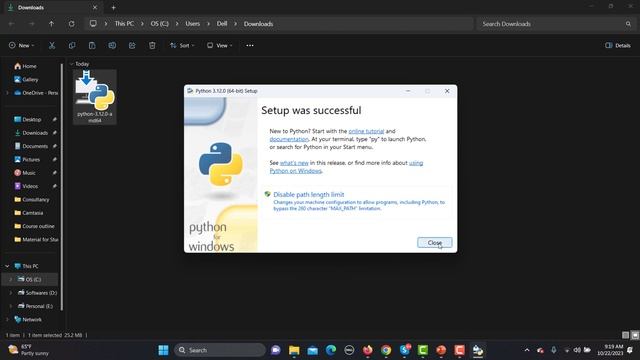Collapse the This PC tree node
Screen dimensions: 640x360
[7, 266]
